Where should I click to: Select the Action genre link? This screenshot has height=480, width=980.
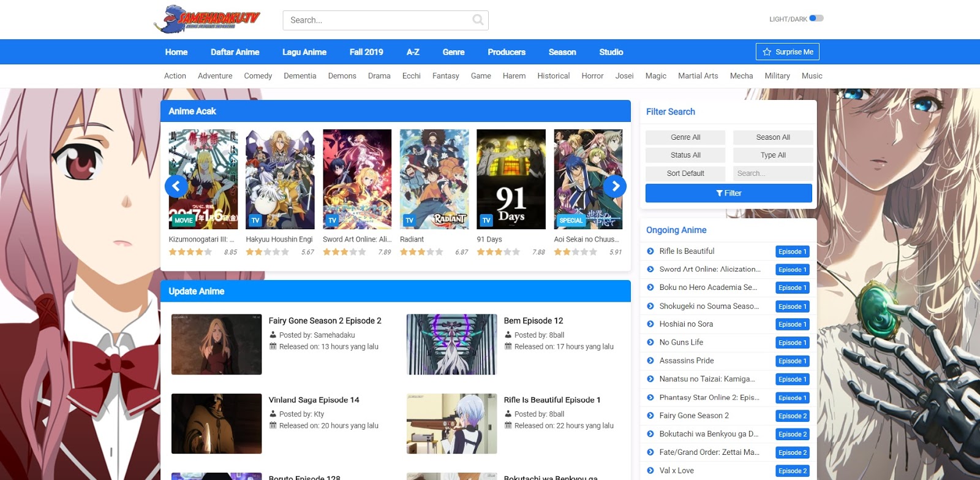pyautogui.click(x=175, y=76)
